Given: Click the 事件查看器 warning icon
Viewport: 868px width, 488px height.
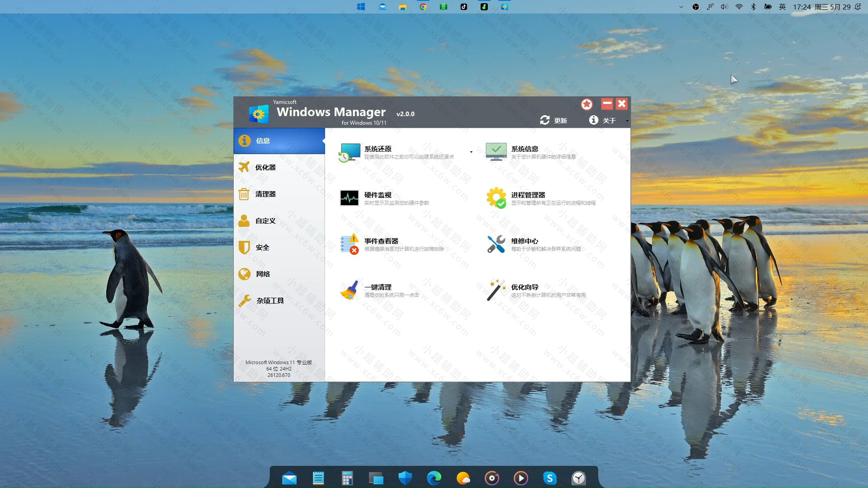Looking at the screenshot, I should click(350, 244).
